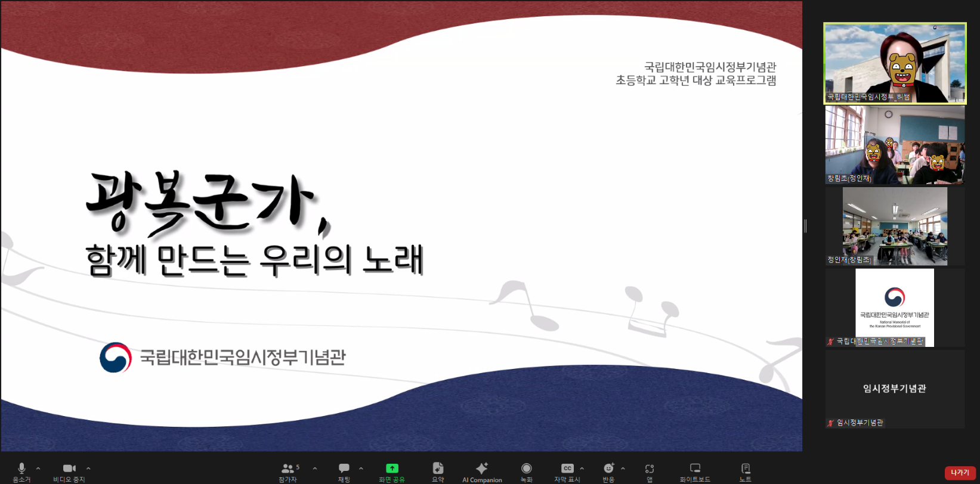Click muted mic icon on 임시정부기념관 tile
980x484 pixels.
point(830,423)
